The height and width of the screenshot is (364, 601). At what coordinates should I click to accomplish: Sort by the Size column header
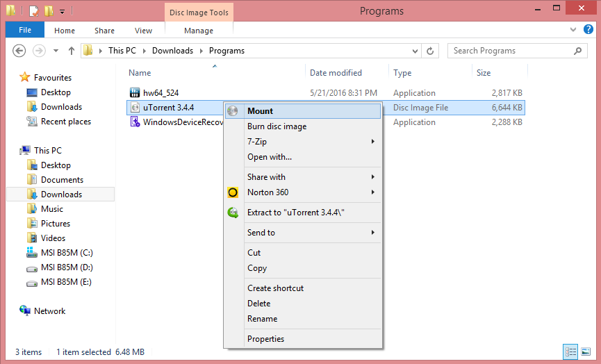(x=484, y=73)
